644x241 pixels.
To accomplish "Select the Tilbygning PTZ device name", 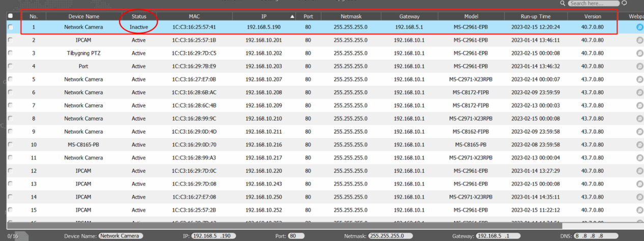I will coord(83,53).
